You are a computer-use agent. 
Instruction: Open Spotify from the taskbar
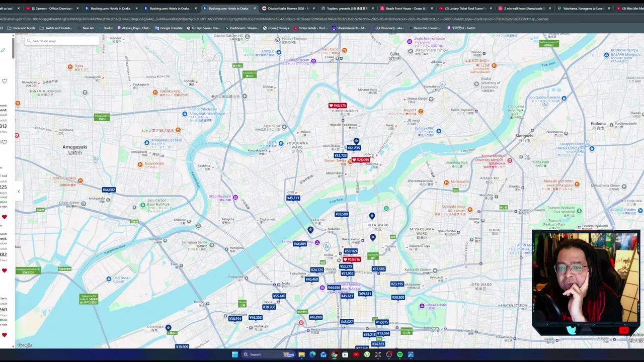[x=400, y=354]
